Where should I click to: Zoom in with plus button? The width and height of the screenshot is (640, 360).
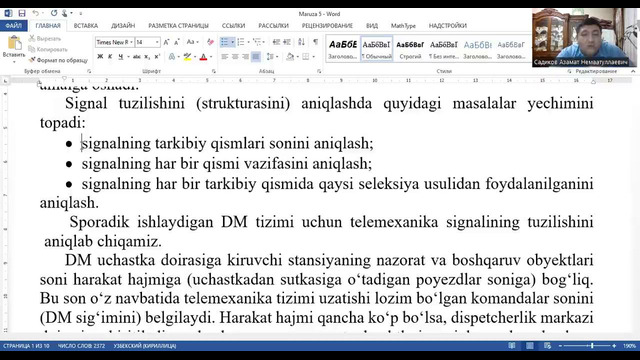tap(614, 346)
